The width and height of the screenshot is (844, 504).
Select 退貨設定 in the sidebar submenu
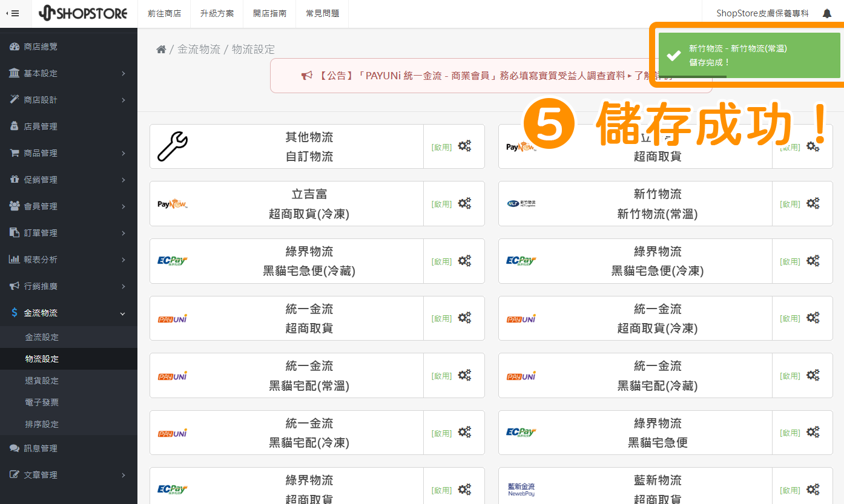[42, 381]
